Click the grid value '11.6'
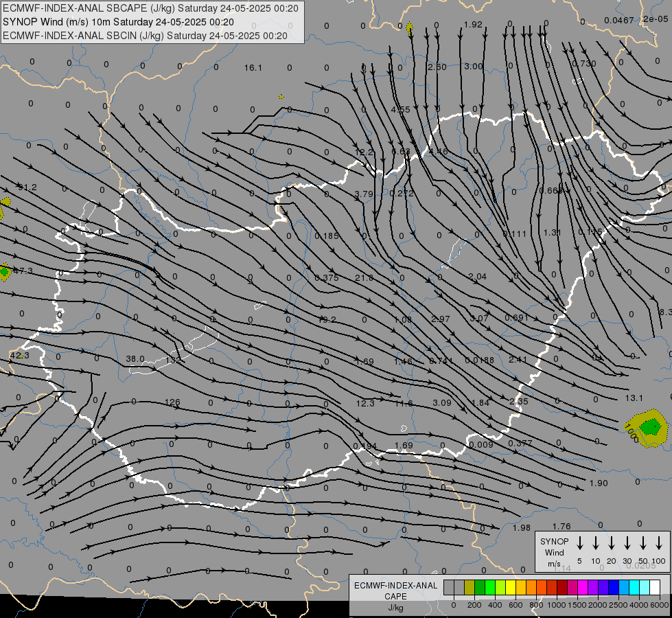 [404, 403]
